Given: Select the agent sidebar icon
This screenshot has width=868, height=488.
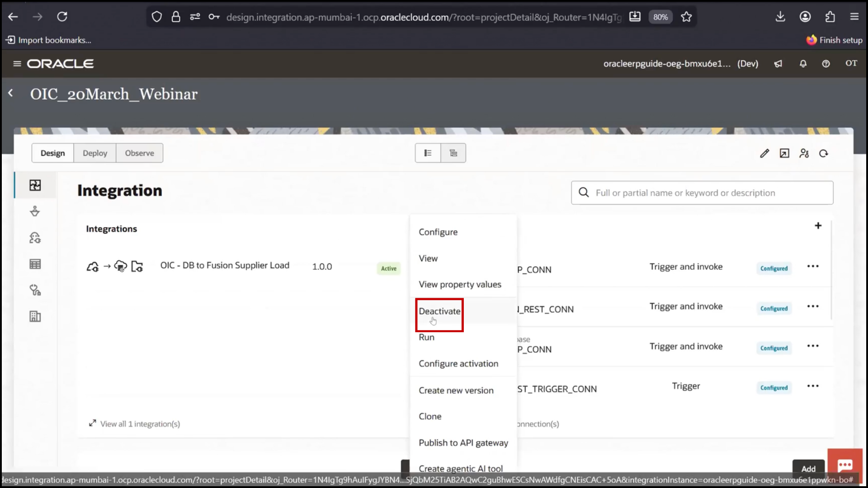Looking at the screenshot, I should pos(35,238).
